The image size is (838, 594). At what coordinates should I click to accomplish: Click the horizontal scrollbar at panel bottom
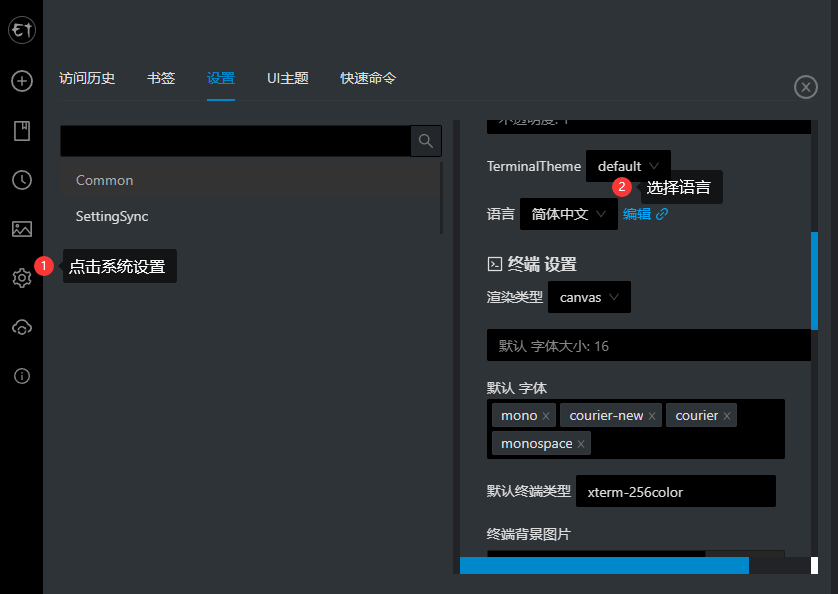[x=604, y=565]
